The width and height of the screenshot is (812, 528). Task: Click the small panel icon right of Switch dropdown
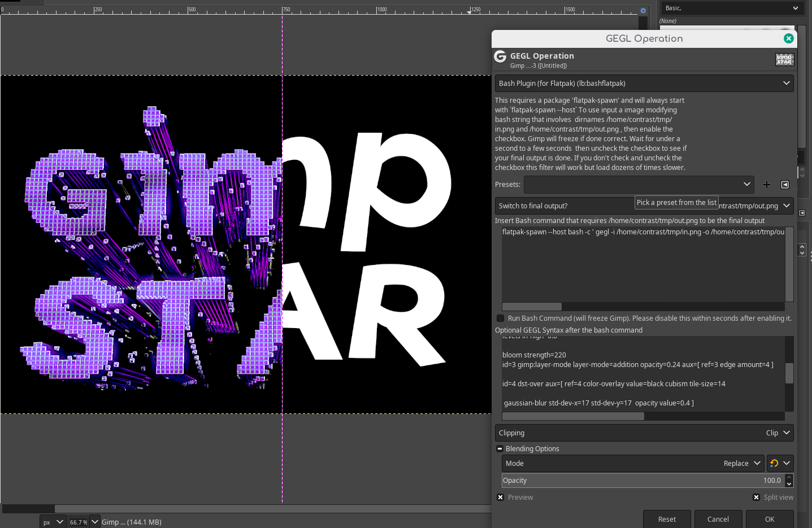(x=802, y=213)
